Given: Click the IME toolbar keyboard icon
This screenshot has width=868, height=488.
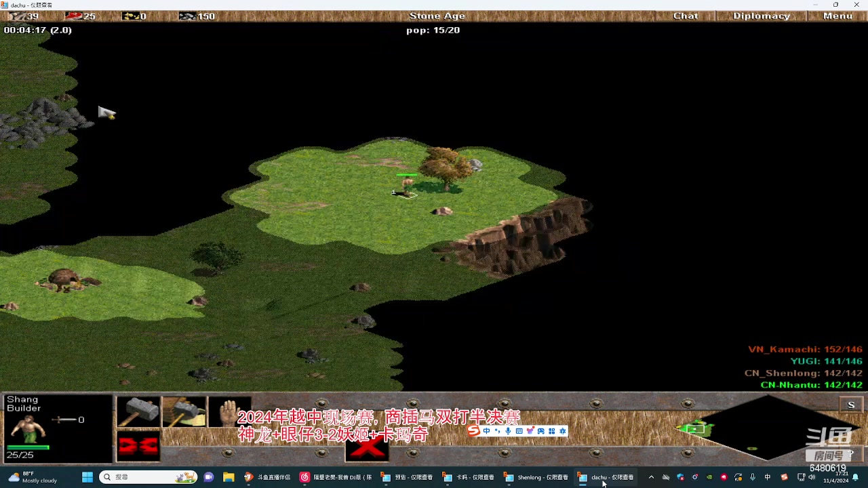Looking at the screenshot, I should [519, 431].
